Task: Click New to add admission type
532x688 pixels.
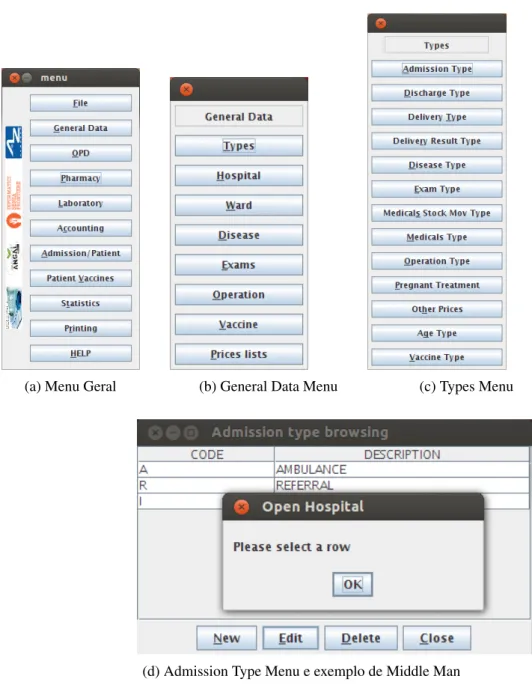Action: coord(226,638)
